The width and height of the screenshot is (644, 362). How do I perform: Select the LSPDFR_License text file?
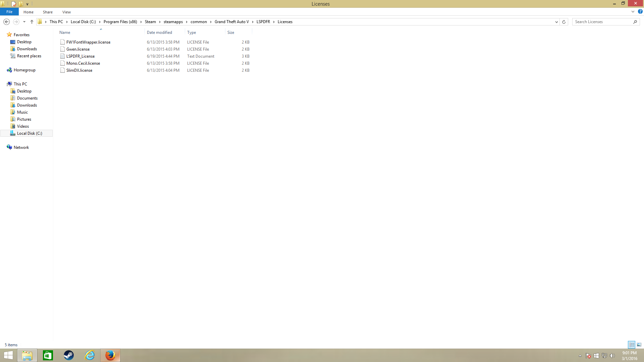tap(80, 56)
